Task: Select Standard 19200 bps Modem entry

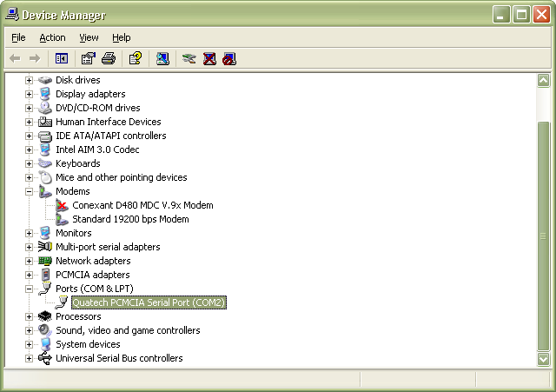Action: pos(130,219)
